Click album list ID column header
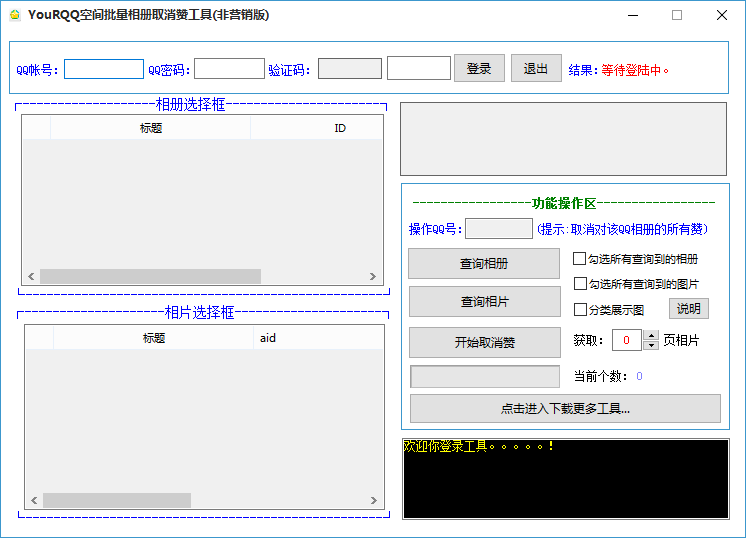This screenshot has height=538, width=746. tap(316, 128)
